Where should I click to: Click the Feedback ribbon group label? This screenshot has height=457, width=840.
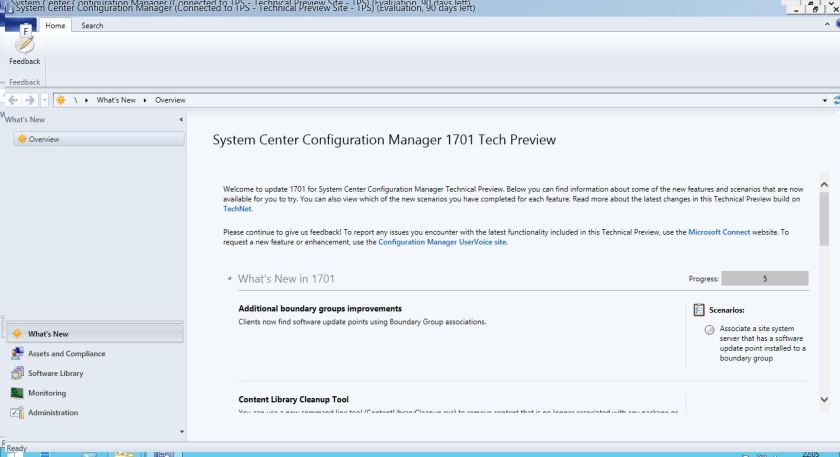(x=24, y=82)
